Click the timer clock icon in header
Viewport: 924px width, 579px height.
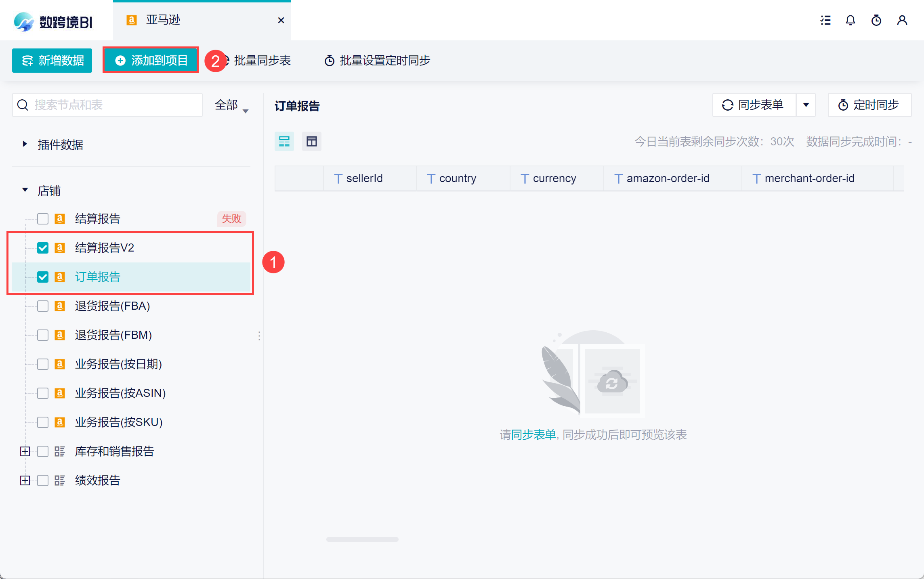[876, 20]
